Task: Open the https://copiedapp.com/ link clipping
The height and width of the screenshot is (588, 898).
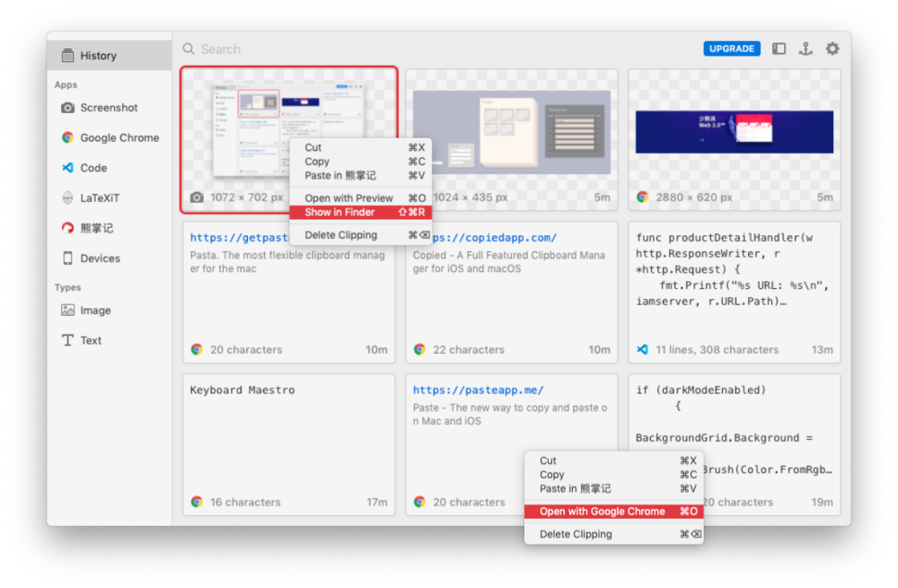Action: [x=494, y=238]
